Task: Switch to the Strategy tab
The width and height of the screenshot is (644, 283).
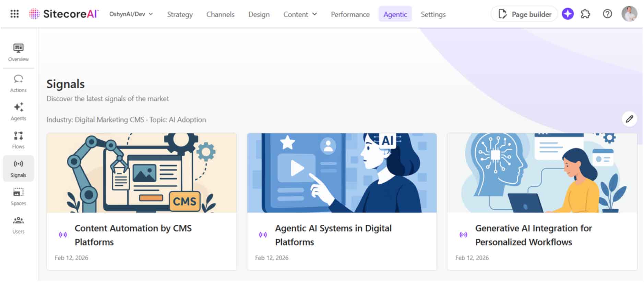Action: pos(180,14)
